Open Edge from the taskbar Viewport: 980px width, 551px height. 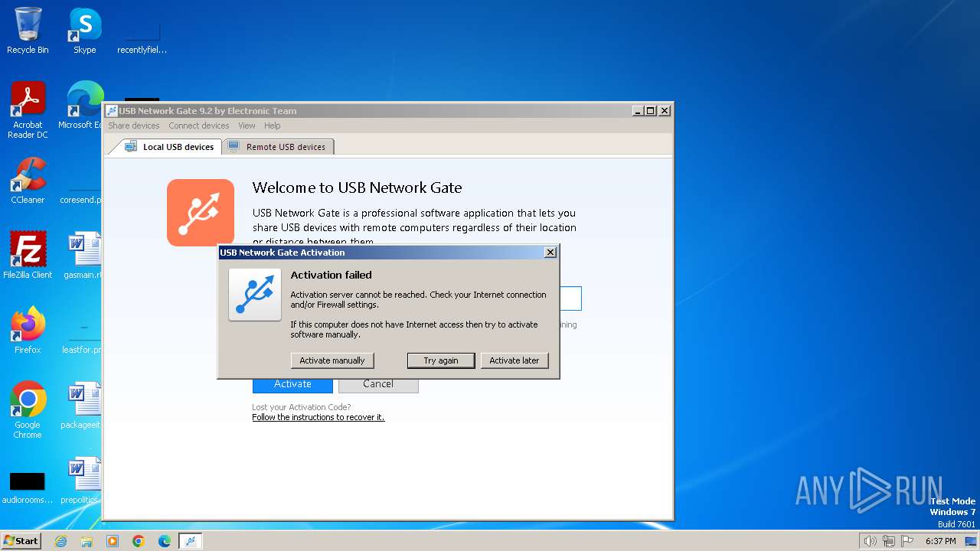click(x=165, y=541)
